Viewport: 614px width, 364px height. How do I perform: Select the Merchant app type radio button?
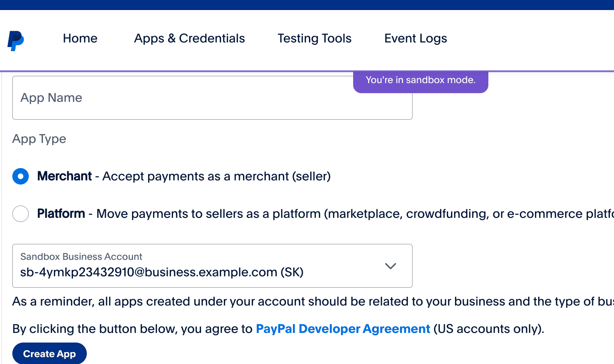21,176
